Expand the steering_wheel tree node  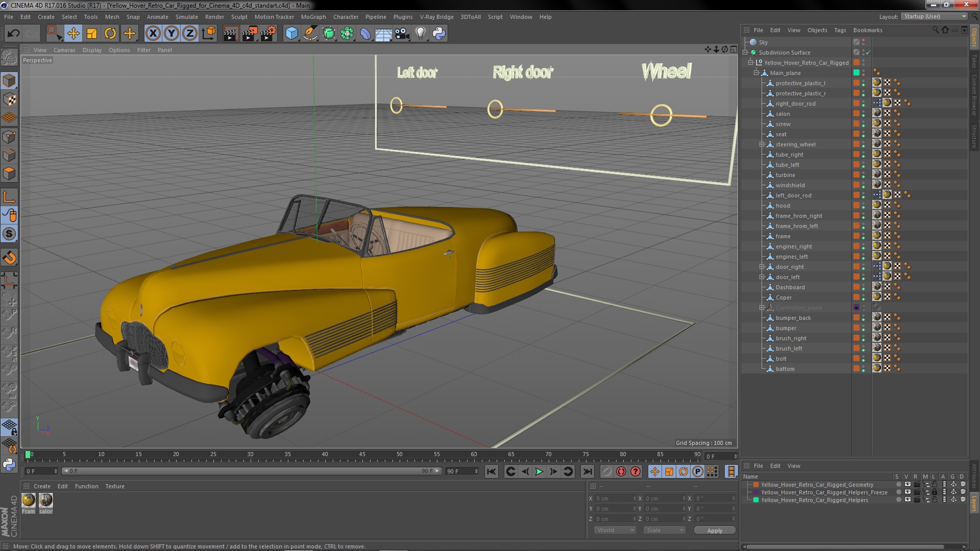pos(762,144)
